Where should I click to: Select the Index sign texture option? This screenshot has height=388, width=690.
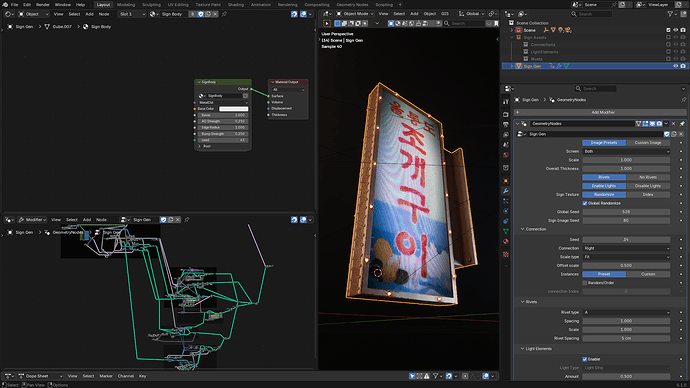coord(648,194)
